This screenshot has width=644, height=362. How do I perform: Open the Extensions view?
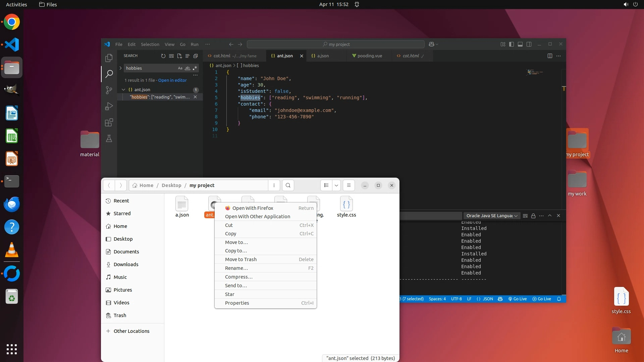point(109,122)
